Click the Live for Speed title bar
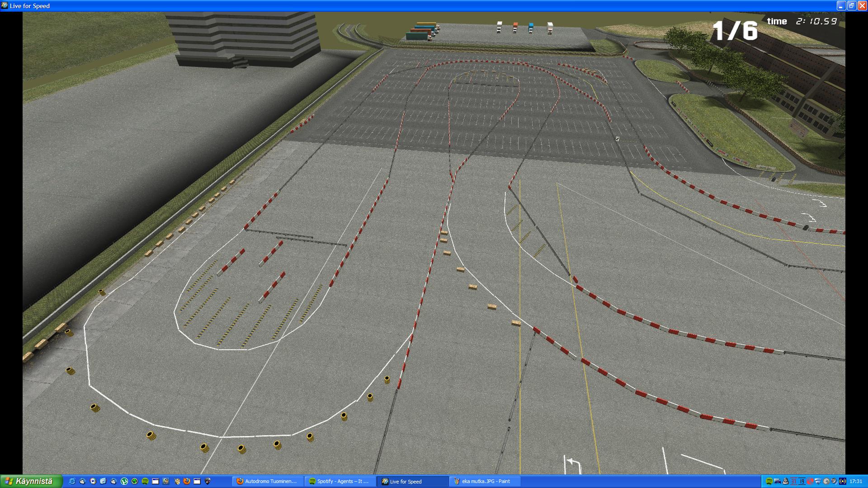The image size is (868, 488). point(407,6)
